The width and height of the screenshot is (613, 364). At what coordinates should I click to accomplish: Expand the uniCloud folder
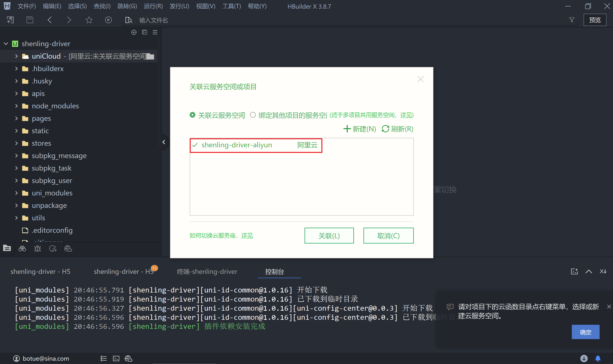tap(17, 56)
